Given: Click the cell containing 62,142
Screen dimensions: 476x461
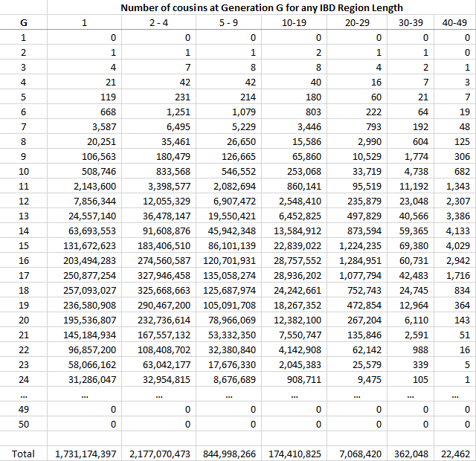Looking at the screenshot, I should 357,349.
